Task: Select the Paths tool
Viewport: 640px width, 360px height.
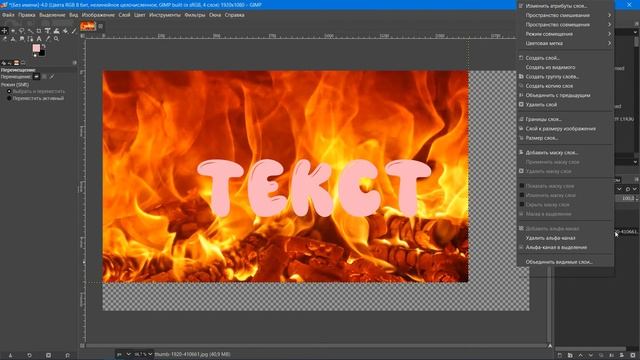Action: click(x=30, y=39)
